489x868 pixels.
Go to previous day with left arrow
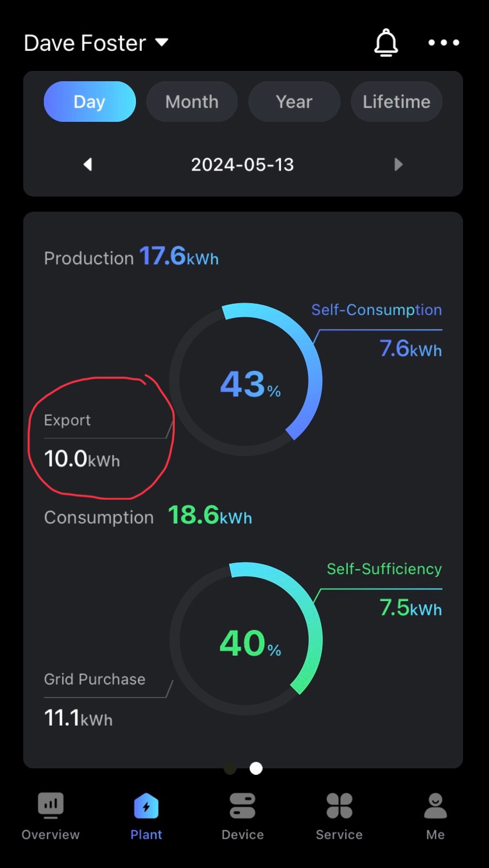[x=88, y=164]
